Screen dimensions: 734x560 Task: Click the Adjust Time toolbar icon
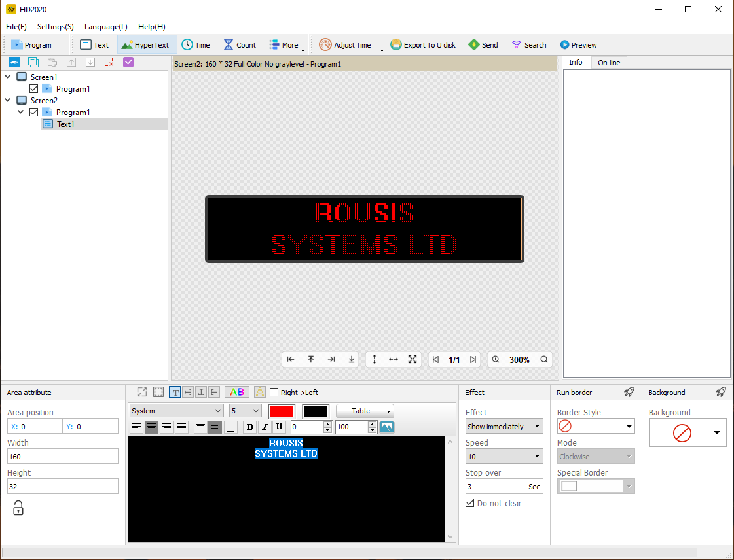click(325, 45)
